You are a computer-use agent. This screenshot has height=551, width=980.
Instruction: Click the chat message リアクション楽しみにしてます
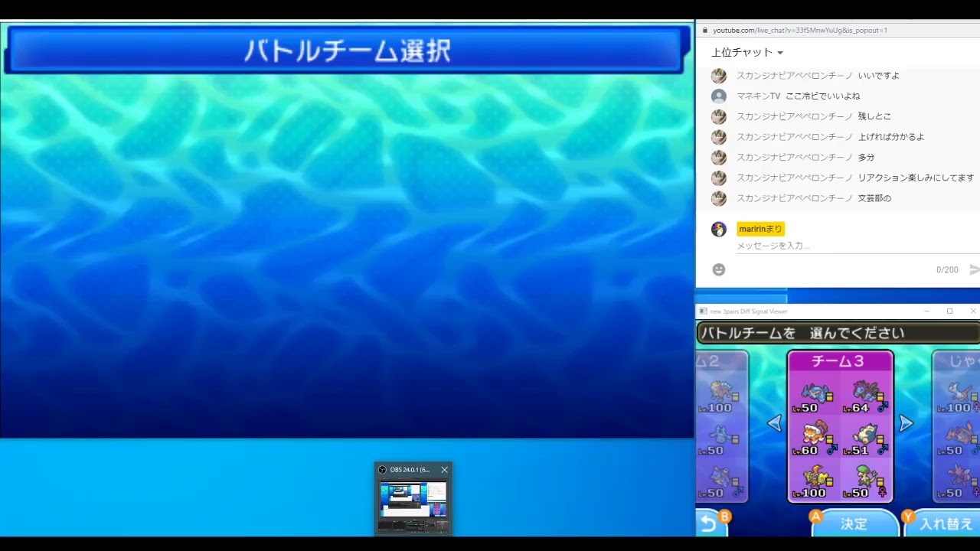pyautogui.click(x=916, y=178)
